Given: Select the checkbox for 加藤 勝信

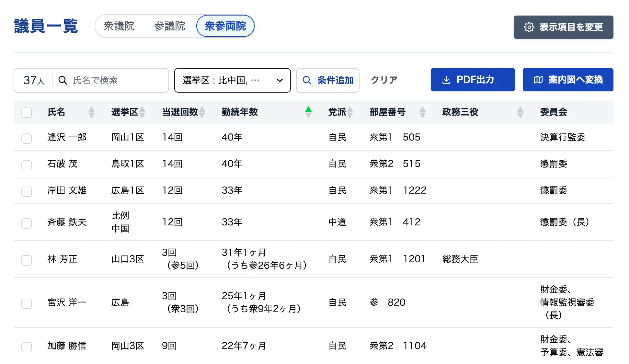Looking at the screenshot, I should click(27, 347).
